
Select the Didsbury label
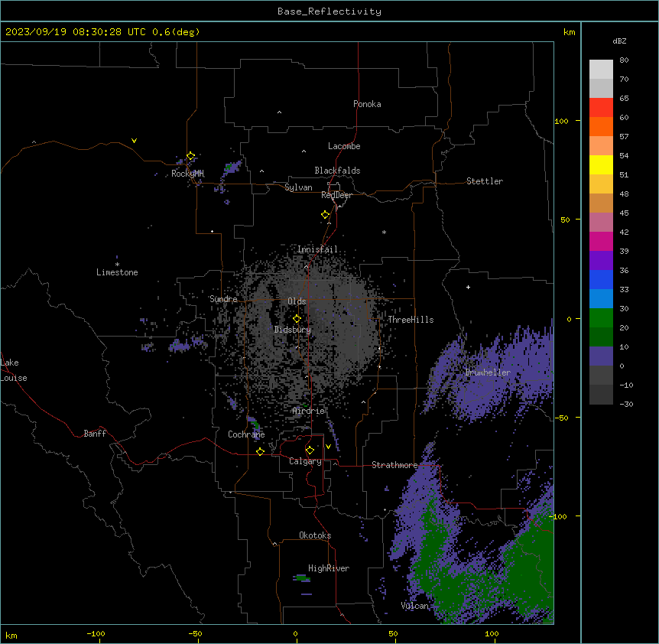pyautogui.click(x=293, y=330)
